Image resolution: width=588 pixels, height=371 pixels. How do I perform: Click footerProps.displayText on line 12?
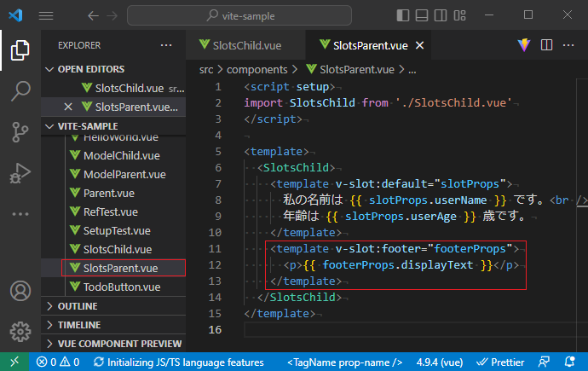[x=397, y=265]
